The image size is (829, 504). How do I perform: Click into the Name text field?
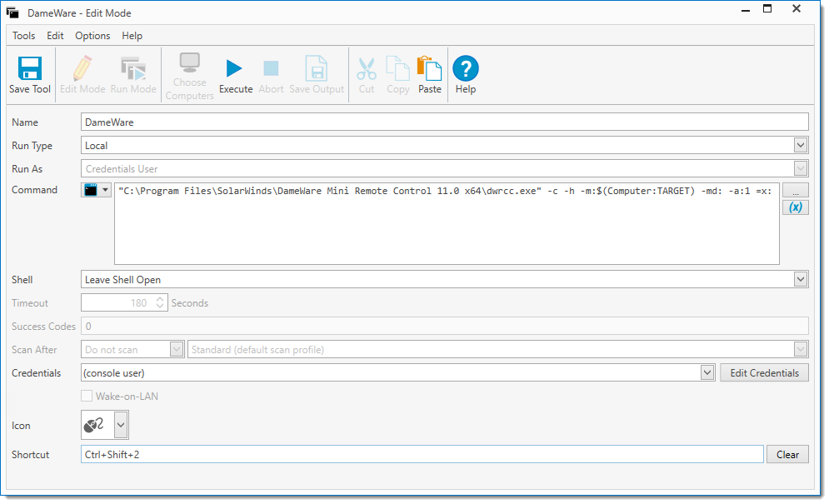point(445,122)
